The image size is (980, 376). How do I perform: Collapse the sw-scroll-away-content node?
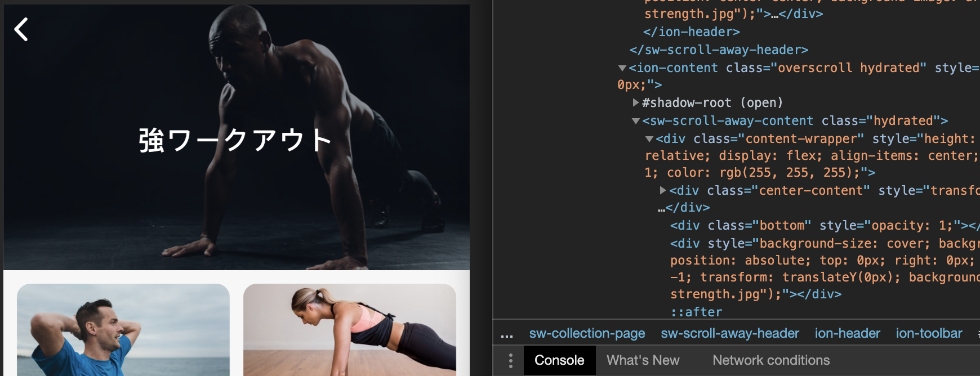coord(636,121)
